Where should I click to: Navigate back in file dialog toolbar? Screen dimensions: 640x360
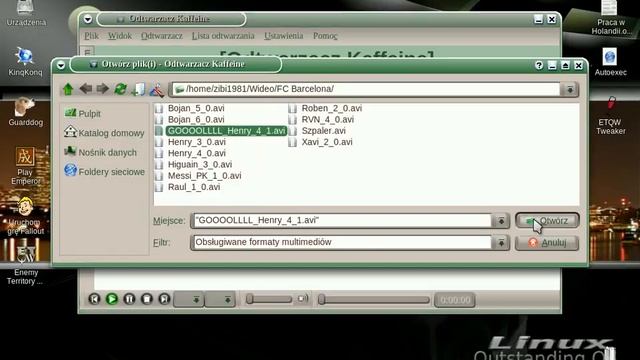coord(86,89)
